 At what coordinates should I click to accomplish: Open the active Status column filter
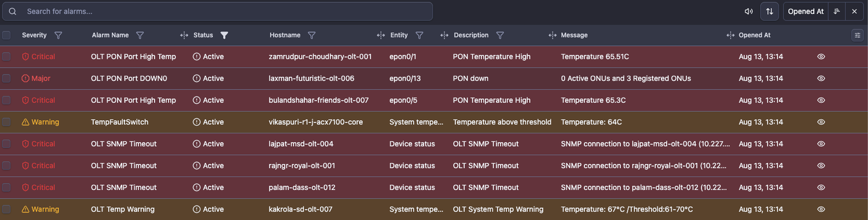225,35
